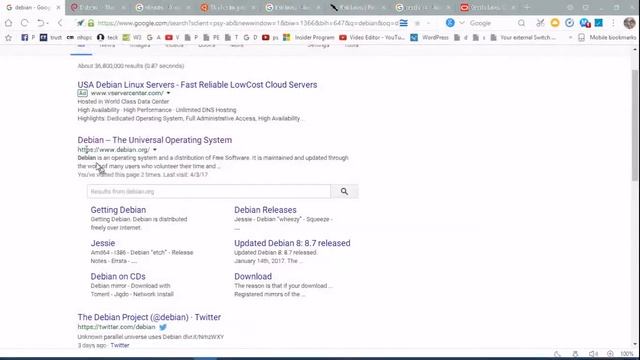Switch to the last tab with red Oracle icon

click(487, 7)
